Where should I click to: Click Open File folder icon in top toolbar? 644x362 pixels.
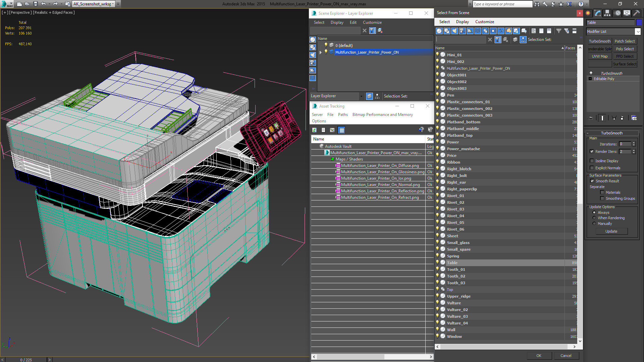click(28, 4)
